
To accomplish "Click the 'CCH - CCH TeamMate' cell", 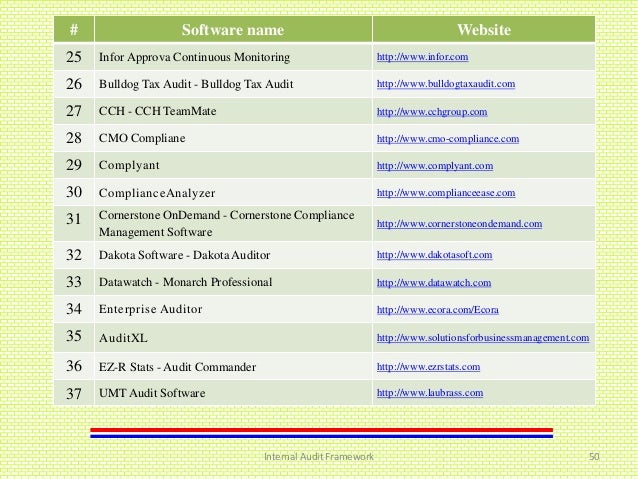I will [x=233, y=111].
